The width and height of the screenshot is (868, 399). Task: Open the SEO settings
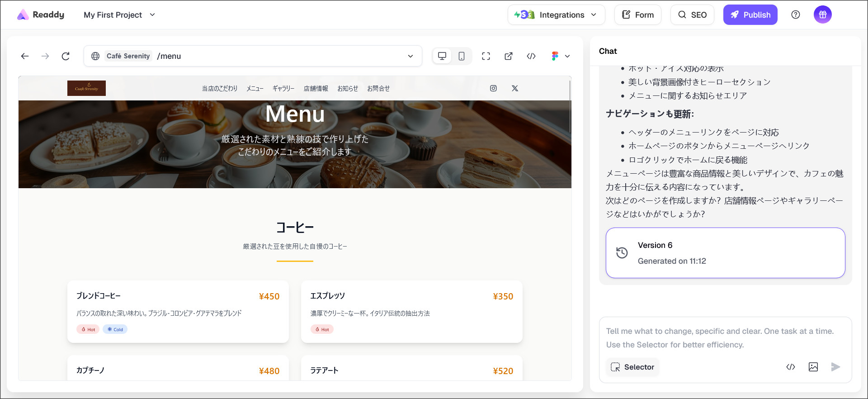tap(692, 15)
